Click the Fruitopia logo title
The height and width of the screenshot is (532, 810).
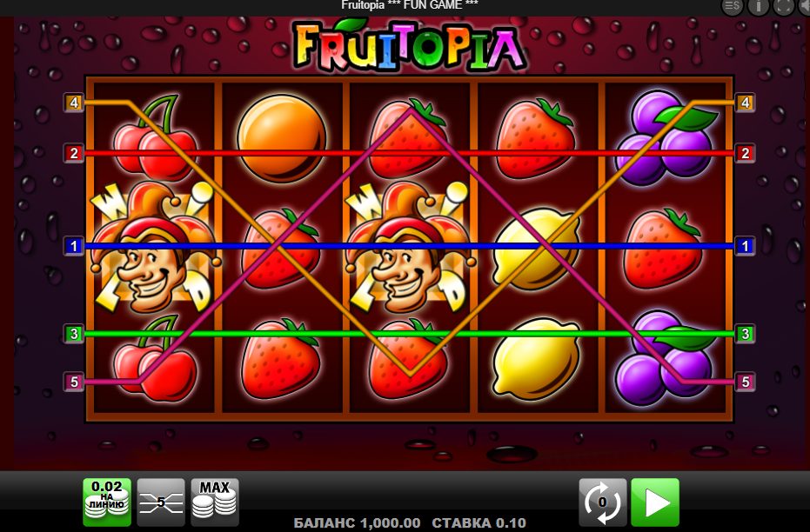coord(410,45)
